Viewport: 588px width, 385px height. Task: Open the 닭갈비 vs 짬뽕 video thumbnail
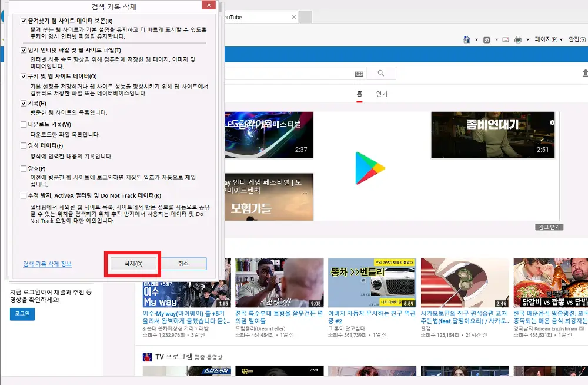point(551,283)
